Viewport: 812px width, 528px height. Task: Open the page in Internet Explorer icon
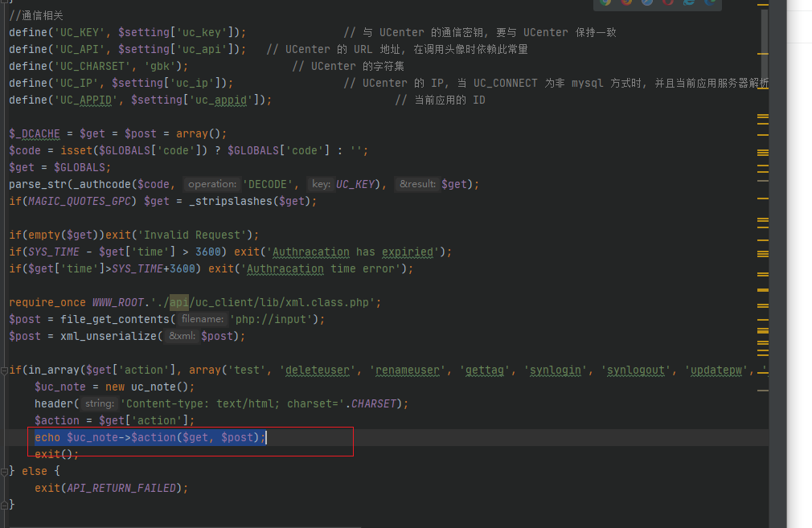[x=689, y=2]
